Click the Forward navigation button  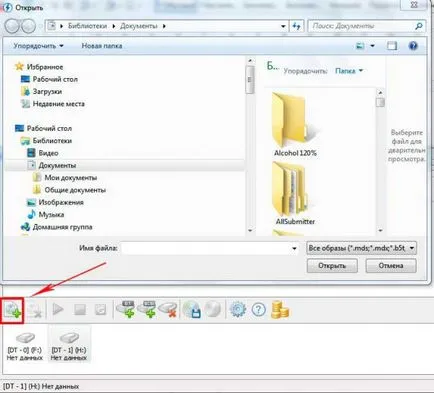click(x=29, y=26)
